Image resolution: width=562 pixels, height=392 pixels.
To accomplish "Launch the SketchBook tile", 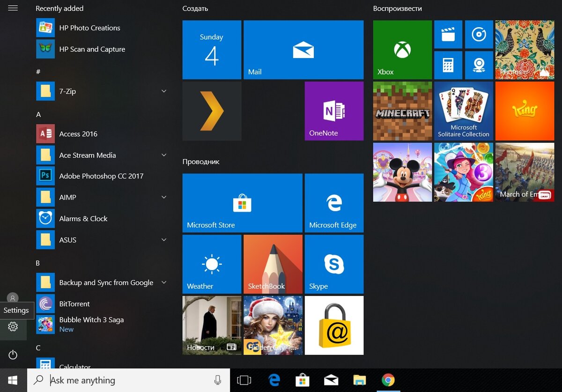I will pyautogui.click(x=273, y=264).
